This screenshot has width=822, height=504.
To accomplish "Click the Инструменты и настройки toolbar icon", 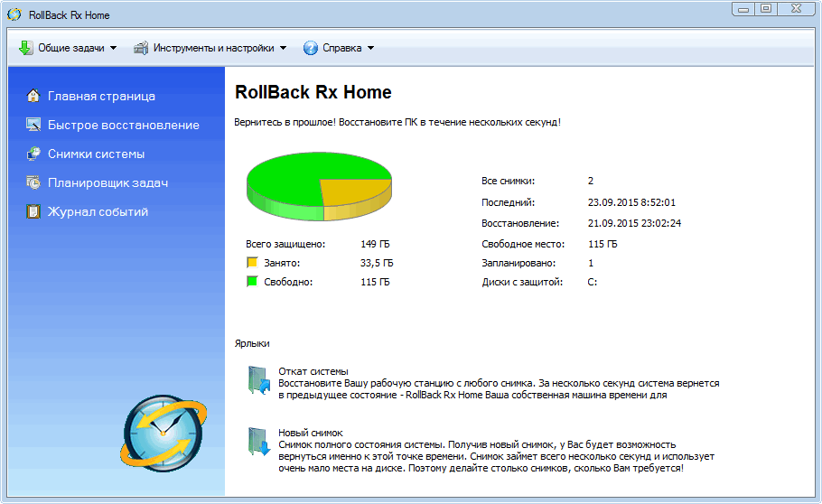I will click(141, 48).
